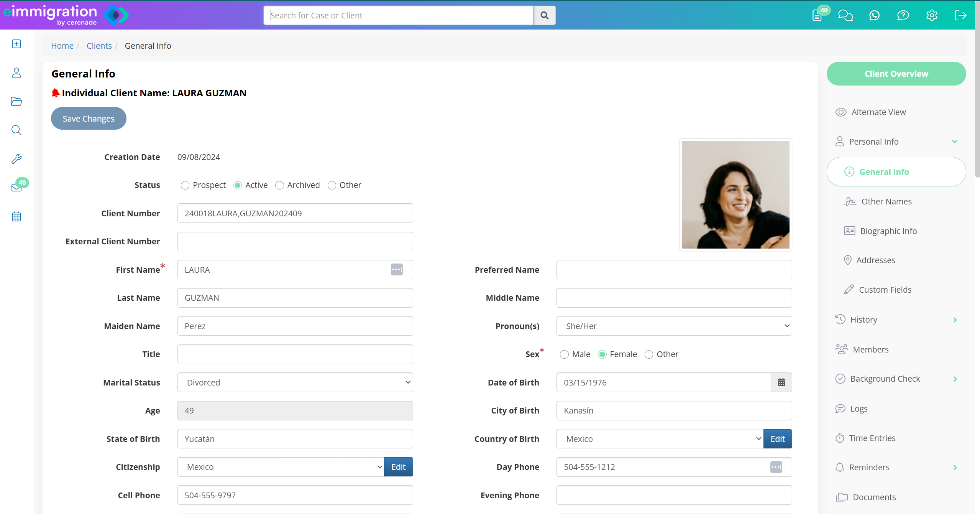Open the calendar icon in left sidebar
This screenshot has width=980, height=514.
[x=16, y=217]
